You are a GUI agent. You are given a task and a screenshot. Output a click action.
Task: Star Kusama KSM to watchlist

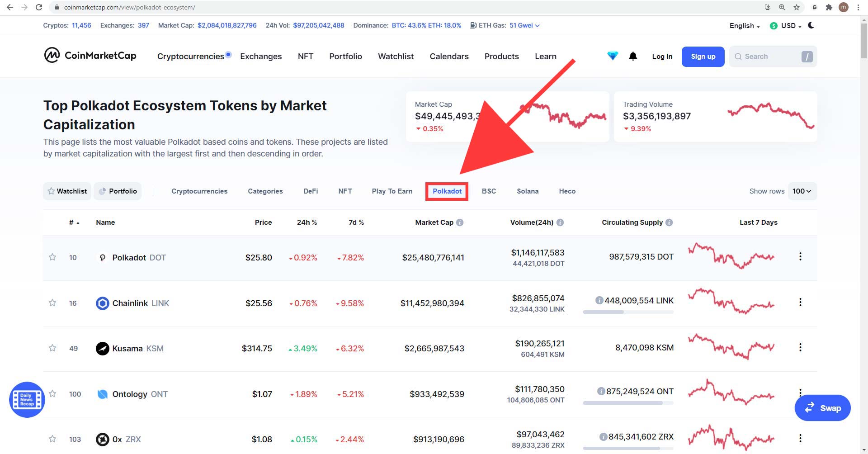point(52,348)
